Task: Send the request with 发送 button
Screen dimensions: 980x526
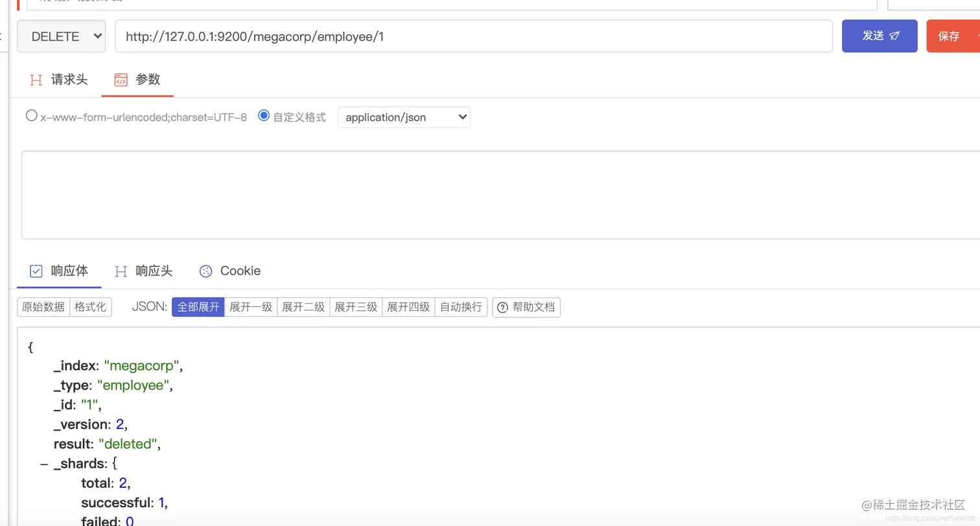Action: point(880,36)
